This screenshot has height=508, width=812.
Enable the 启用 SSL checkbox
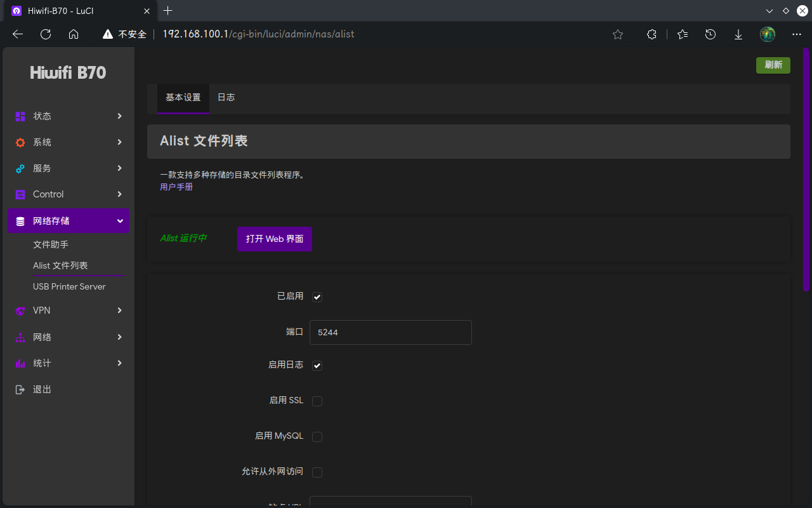(x=317, y=401)
